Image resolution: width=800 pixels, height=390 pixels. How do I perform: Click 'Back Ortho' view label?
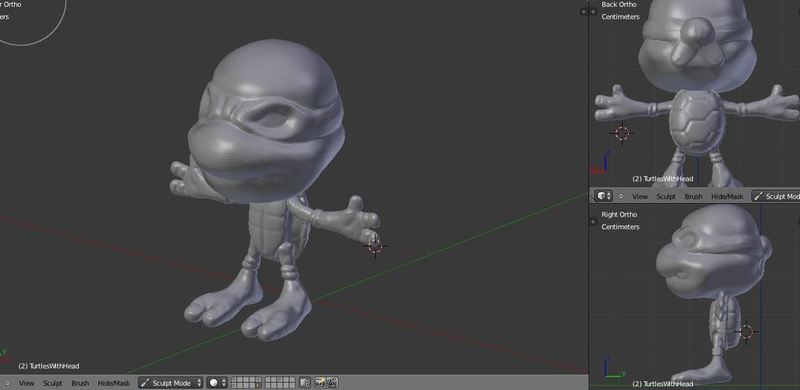pyautogui.click(x=619, y=4)
